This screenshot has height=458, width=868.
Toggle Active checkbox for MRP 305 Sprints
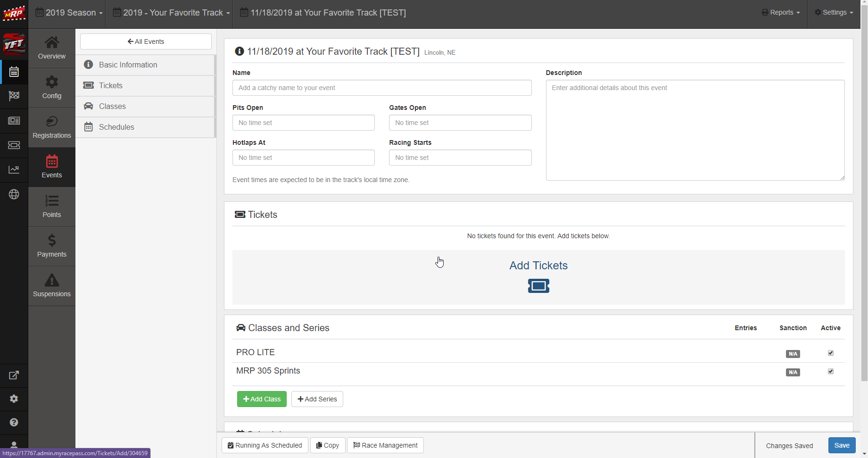point(831,371)
